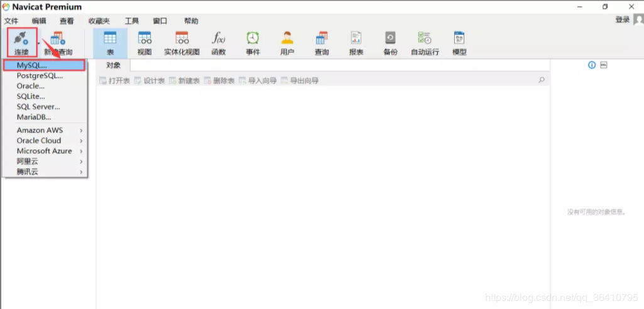644x309 pixels.
Task: Minimize the Navicat window
Action: coord(579,6)
